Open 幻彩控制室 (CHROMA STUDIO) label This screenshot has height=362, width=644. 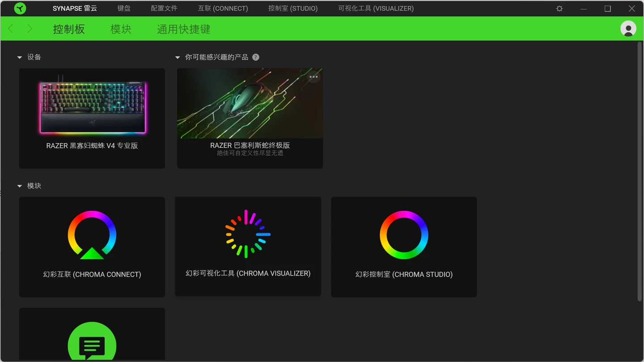404,274
